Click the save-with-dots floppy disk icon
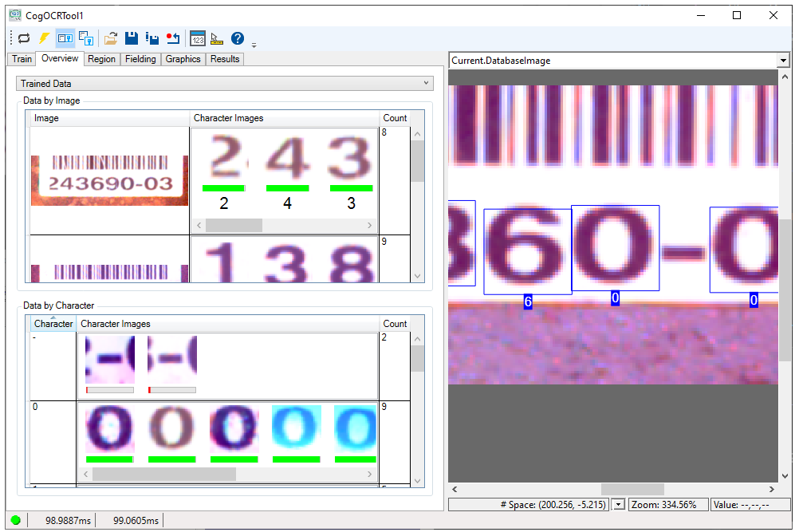The width and height of the screenshot is (799, 532). (x=152, y=37)
